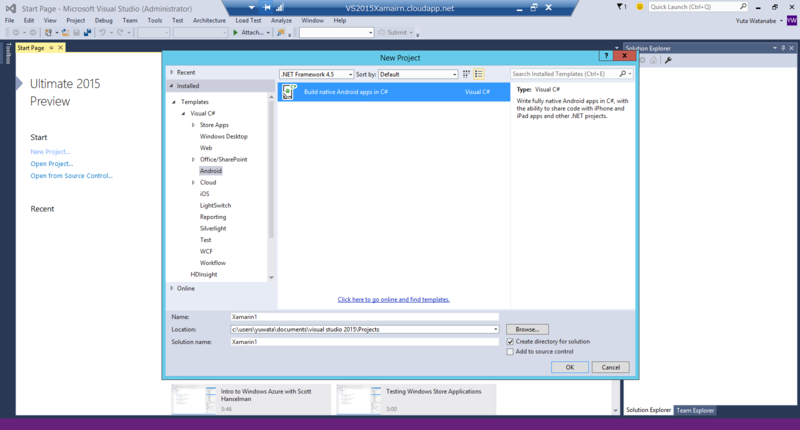Select the iOS tree item
The height and width of the screenshot is (430, 800).
(x=205, y=194)
